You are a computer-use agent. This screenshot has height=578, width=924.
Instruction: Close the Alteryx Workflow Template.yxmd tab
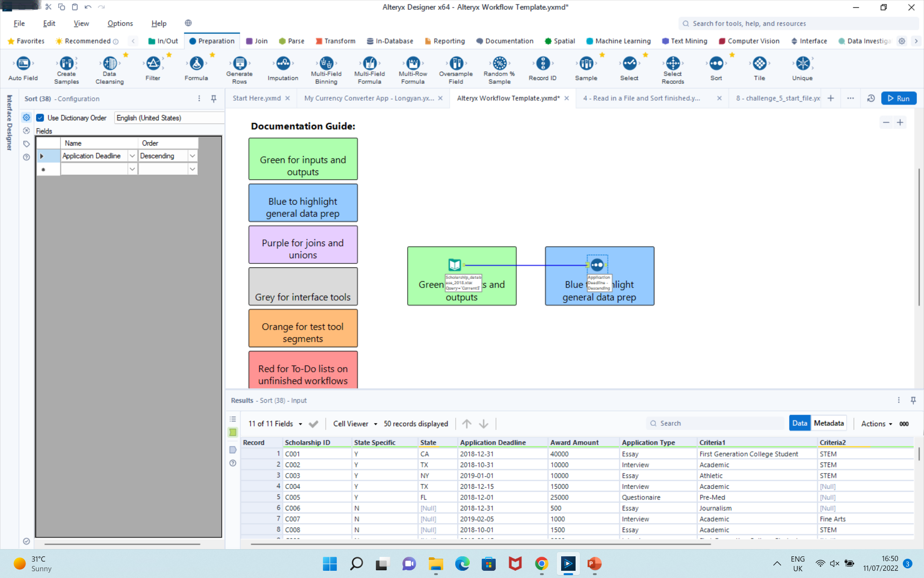[566, 98]
